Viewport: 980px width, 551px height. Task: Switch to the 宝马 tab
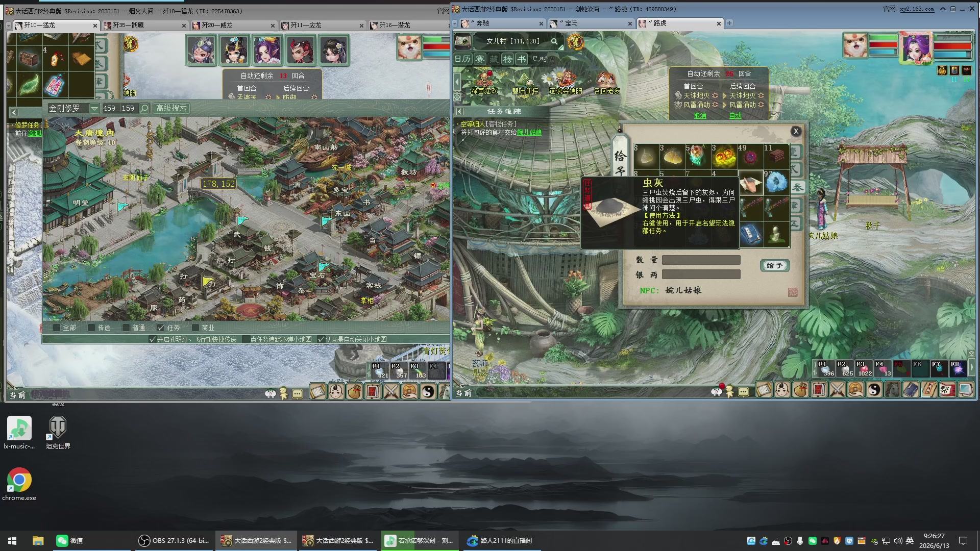591,23
